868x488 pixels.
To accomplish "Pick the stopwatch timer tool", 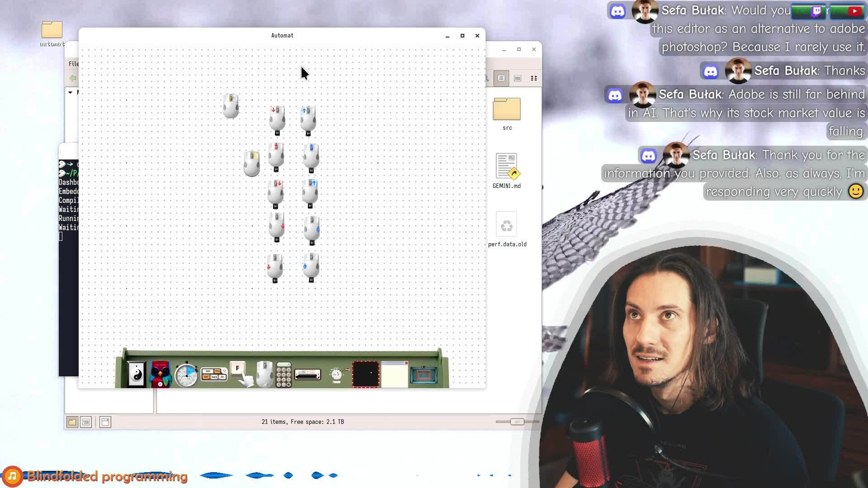I will tap(186, 375).
